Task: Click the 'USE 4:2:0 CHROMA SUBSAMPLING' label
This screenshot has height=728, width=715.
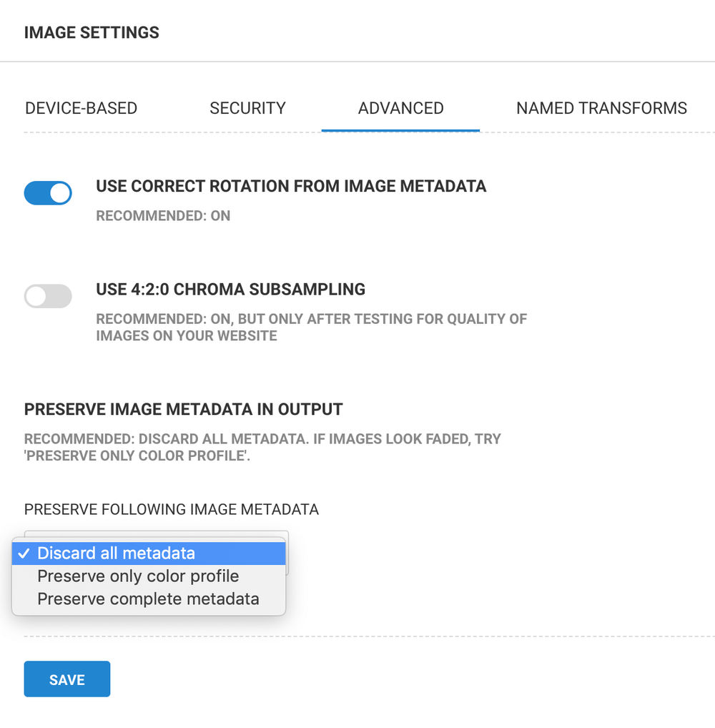Action: [230, 289]
